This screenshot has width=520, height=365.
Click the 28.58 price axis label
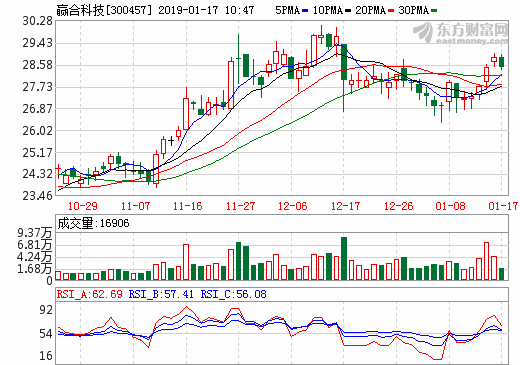(x=38, y=65)
